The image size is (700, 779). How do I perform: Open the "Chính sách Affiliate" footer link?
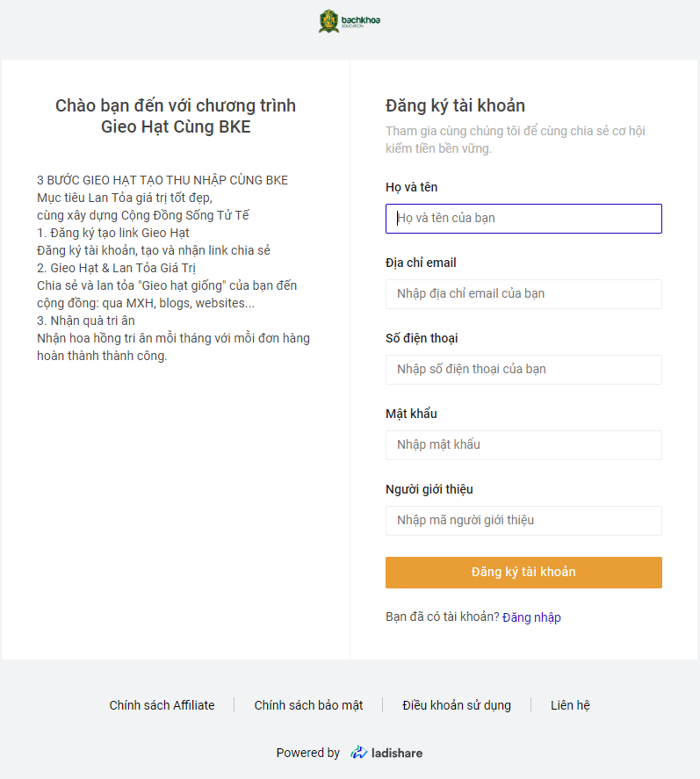coord(162,705)
